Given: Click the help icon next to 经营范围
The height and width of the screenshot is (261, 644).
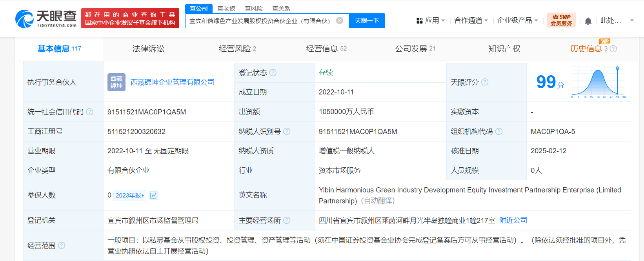Looking at the screenshot, I should pyautogui.click(x=62, y=246).
